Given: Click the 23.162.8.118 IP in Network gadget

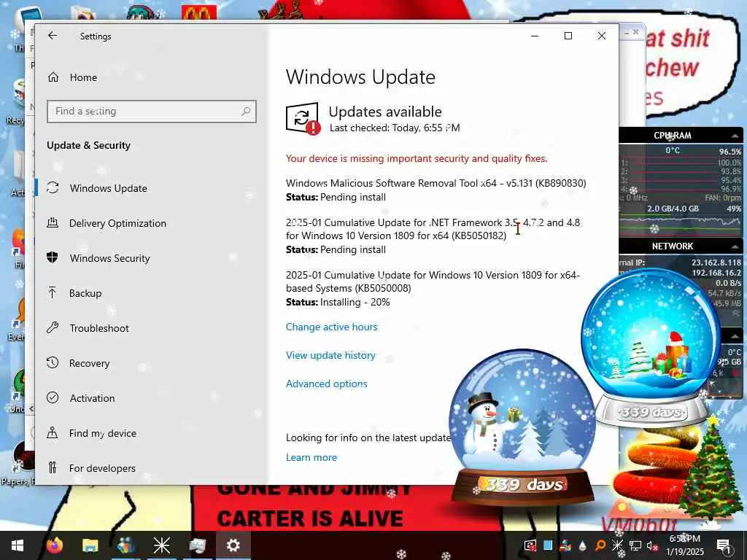Looking at the screenshot, I should pos(716,262).
